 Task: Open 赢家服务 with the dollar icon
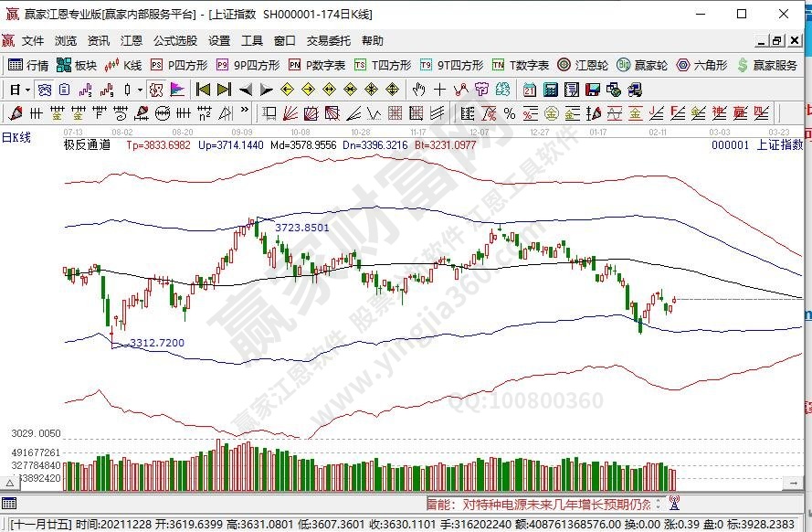pos(767,65)
